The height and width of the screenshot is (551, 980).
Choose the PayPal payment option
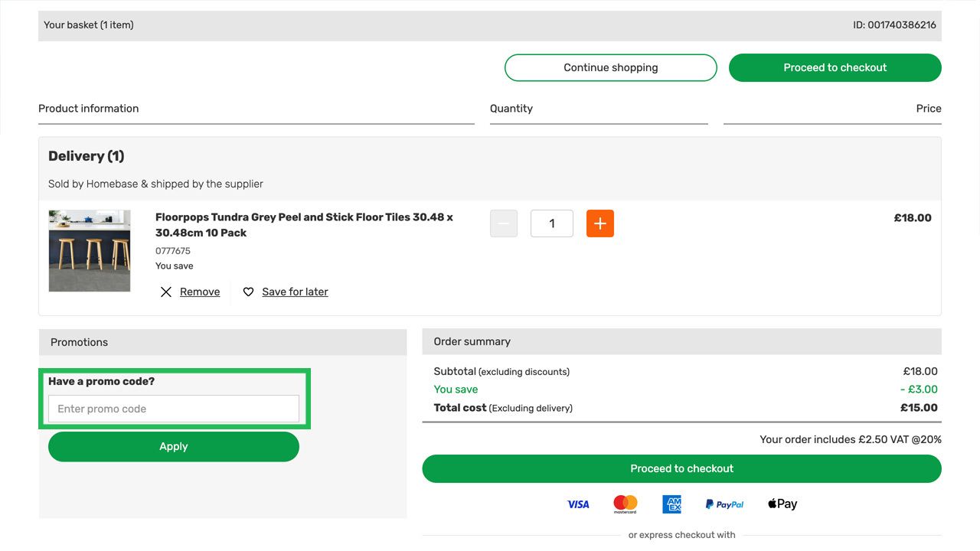point(724,504)
